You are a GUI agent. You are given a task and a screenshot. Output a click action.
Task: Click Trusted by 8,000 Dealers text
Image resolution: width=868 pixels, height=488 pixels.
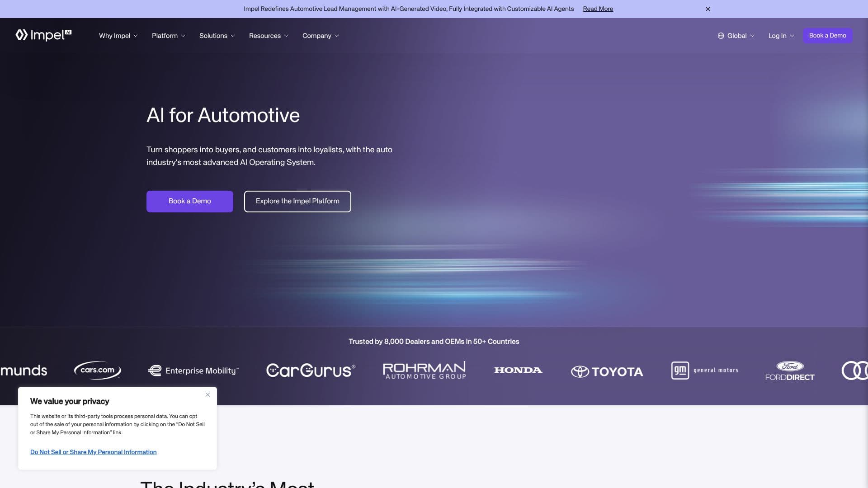[434, 342]
